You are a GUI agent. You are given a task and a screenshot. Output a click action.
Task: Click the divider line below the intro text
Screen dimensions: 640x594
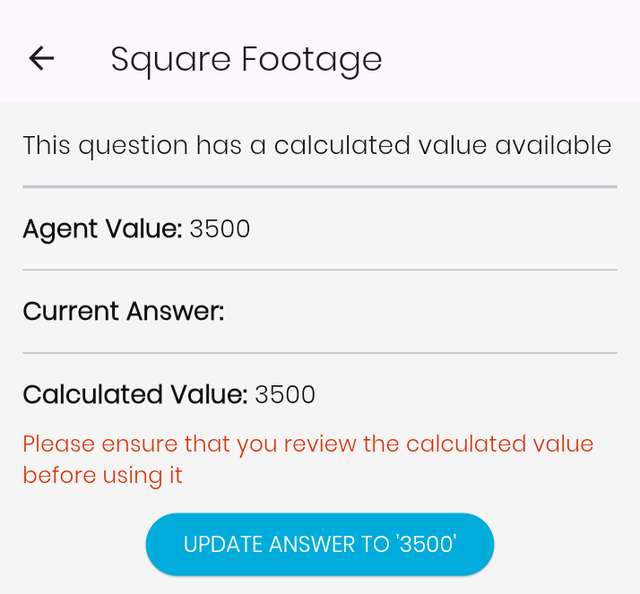(320, 187)
